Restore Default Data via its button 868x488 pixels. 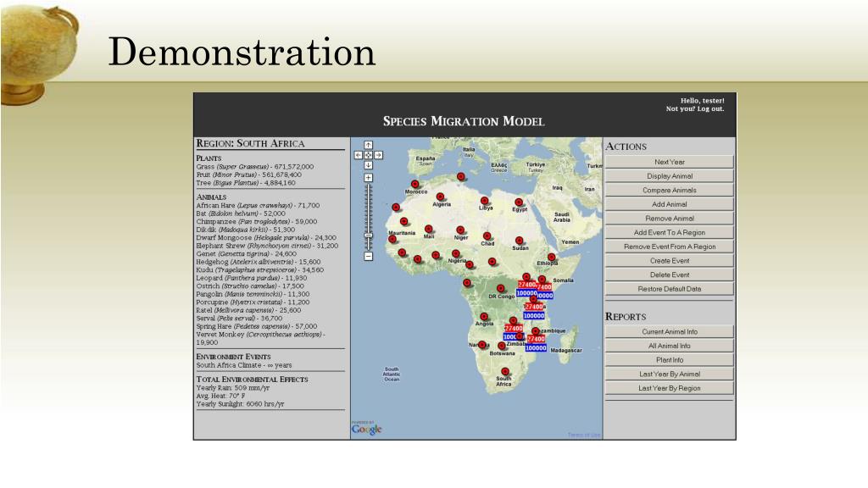click(x=670, y=289)
